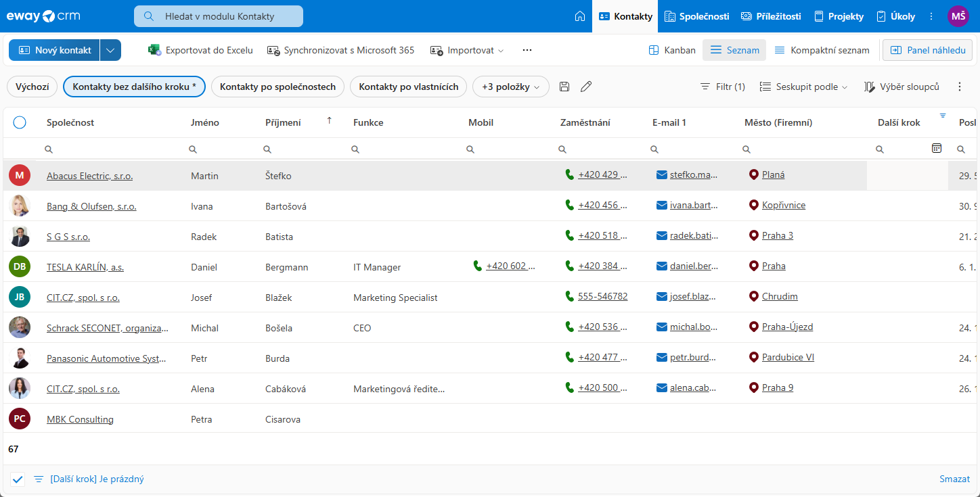Image resolution: width=980 pixels, height=497 pixels.
Task: Click the phone icon for Daniel Bergmann's mobile
Action: pyautogui.click(x=478, y=266)
